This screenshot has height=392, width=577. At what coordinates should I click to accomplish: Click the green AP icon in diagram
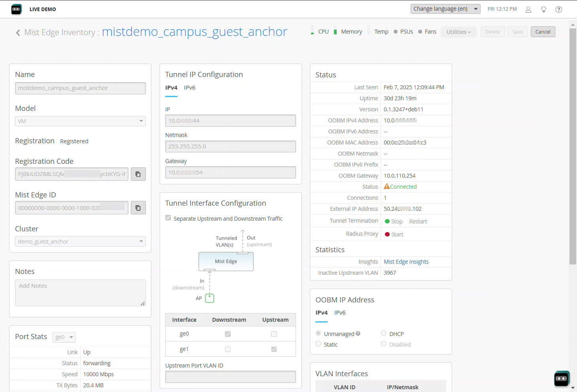click(209, 298)
